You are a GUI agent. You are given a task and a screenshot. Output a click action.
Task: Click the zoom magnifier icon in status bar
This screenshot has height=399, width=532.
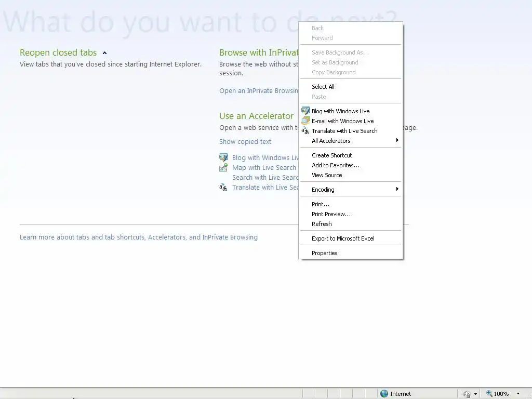(489, 394)
